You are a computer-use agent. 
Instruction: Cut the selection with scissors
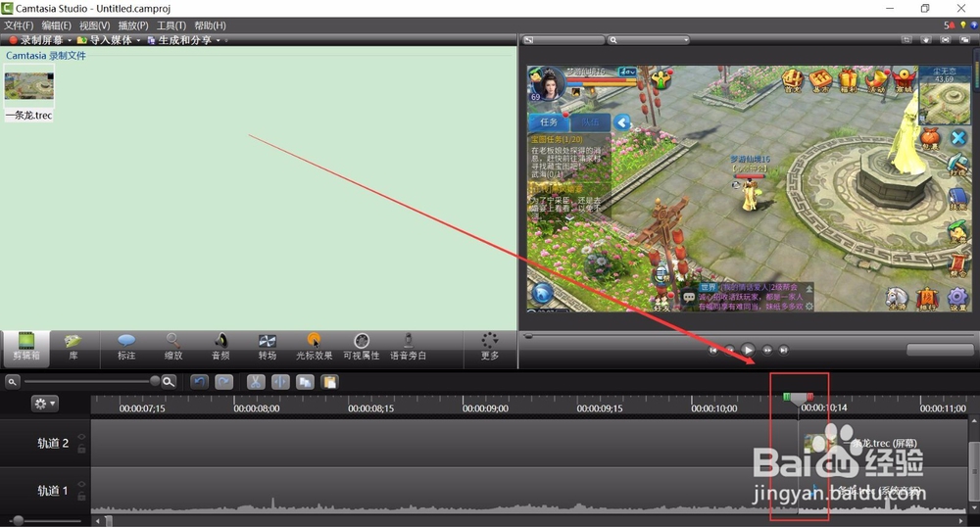[256, 381]
